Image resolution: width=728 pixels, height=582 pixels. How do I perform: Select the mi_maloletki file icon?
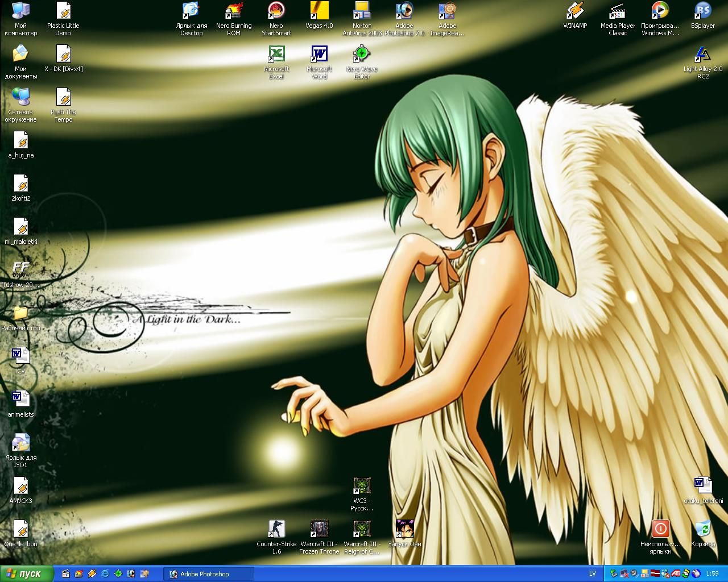point(20,231)
